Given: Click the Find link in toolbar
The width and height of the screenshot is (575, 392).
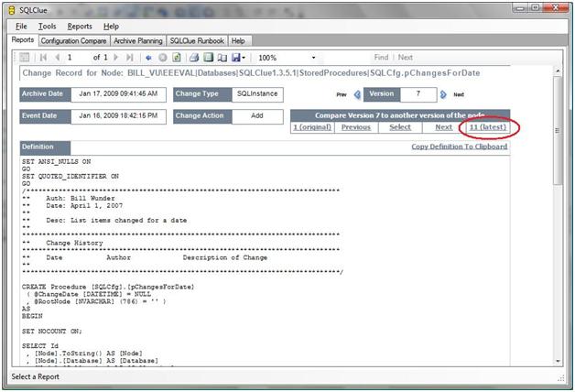Looking at the screenshot, I should 381,57.
